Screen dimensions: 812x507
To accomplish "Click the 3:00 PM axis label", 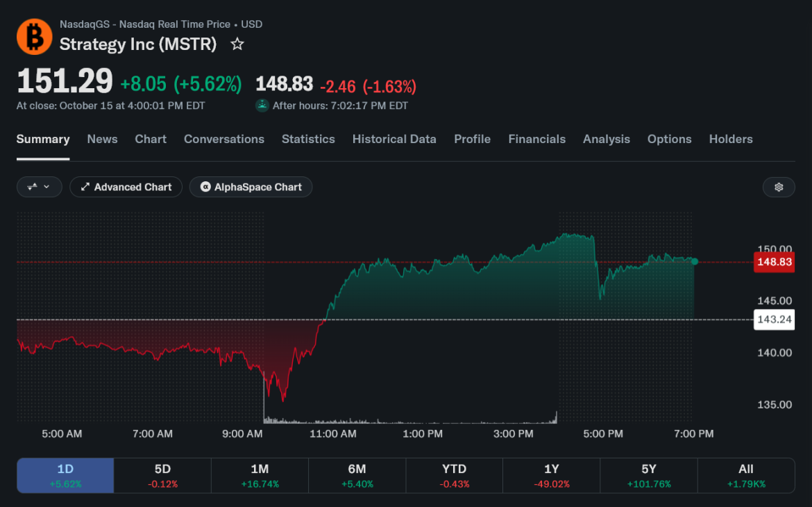I will pyautogui.click(x=513, y=434).
